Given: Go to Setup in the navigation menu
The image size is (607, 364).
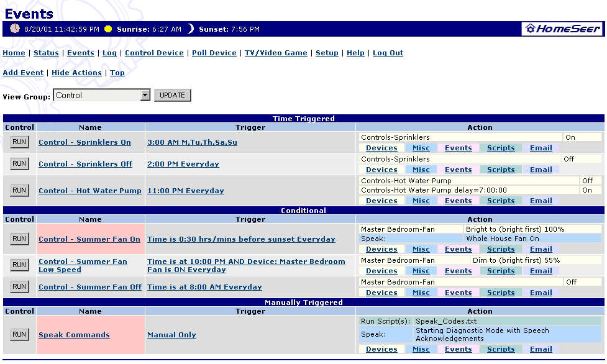Looking at the screenshot, I should point(327,53).
